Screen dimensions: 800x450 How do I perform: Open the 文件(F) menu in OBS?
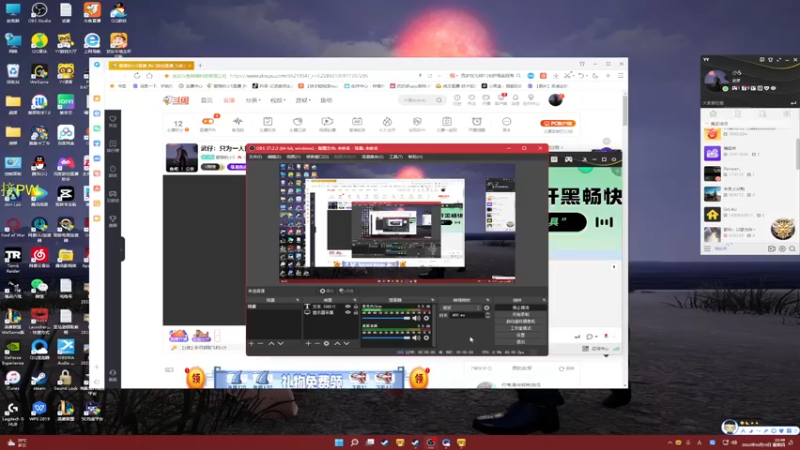(255, 157)
